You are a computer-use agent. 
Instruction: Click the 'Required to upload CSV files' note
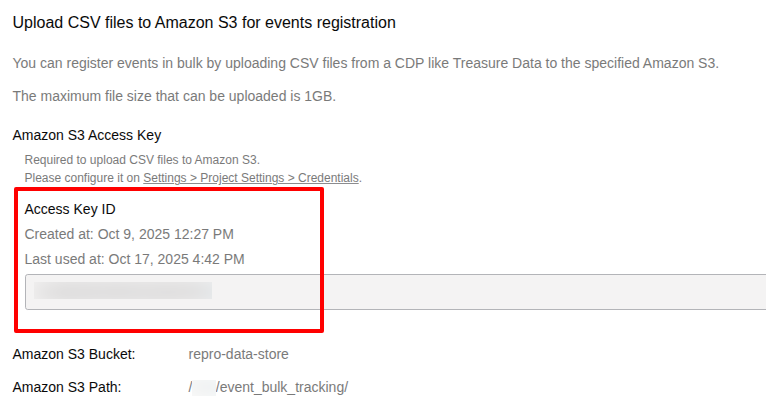142,160
